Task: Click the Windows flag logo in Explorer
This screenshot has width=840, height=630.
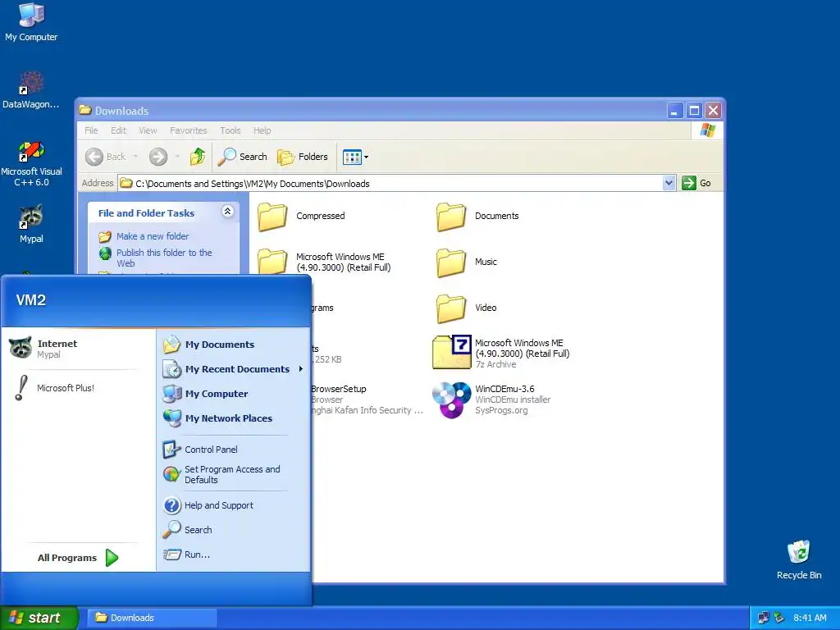Action: tap(707, 130)
